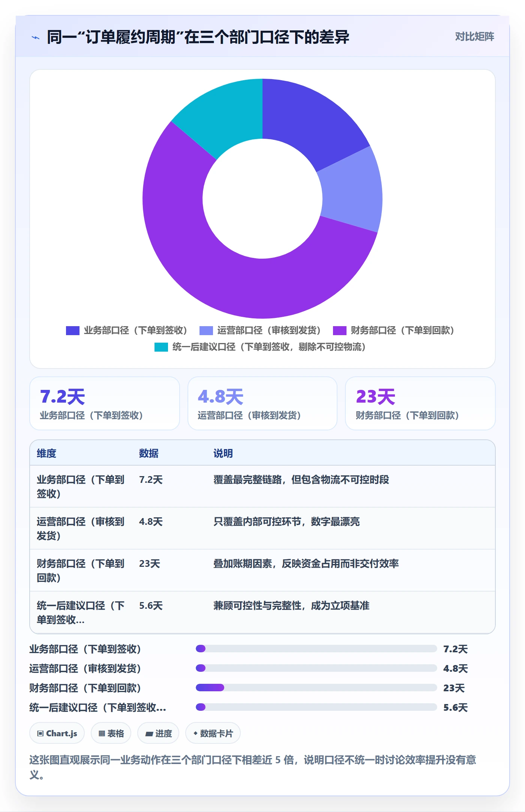Click the 数据 column header
The image size is (525, 812).
pyautogui.click(x=148, y=453)
